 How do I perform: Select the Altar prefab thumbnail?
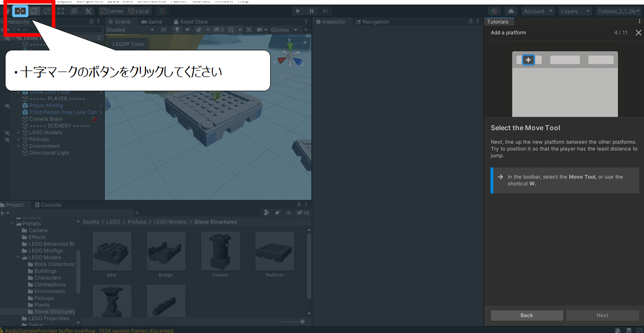[x=112, y=251]
